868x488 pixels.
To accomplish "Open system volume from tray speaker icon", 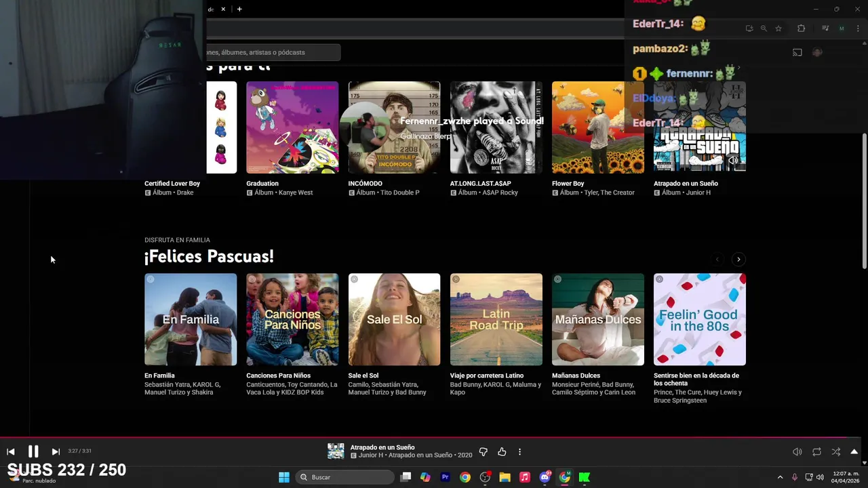I will 820,477.
